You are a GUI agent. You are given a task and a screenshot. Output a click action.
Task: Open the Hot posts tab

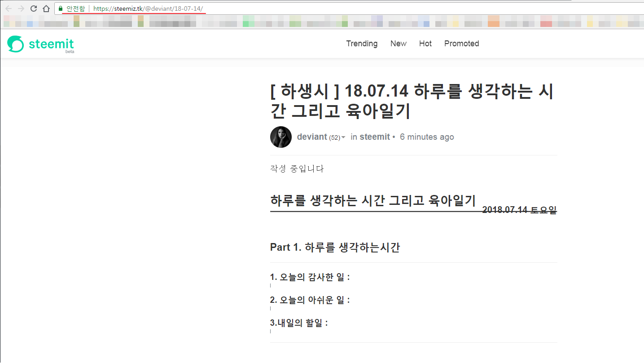click(425, 44)
